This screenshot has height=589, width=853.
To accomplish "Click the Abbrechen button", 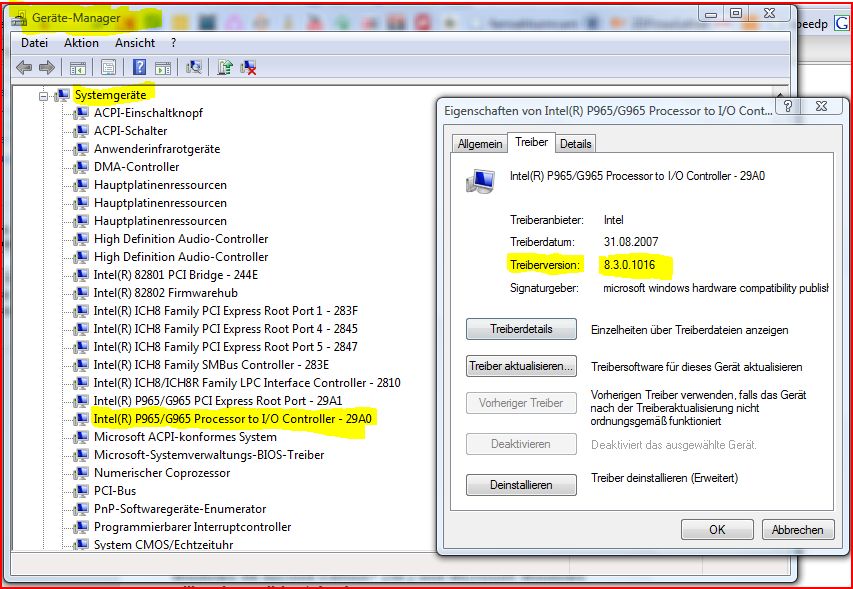I will coord(798,529).
